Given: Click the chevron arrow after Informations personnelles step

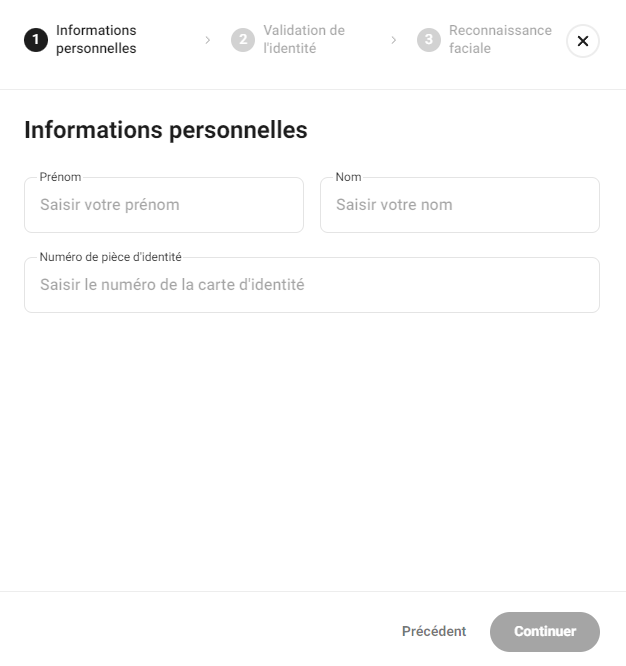Looking at the screenshot, I should 208,40.
